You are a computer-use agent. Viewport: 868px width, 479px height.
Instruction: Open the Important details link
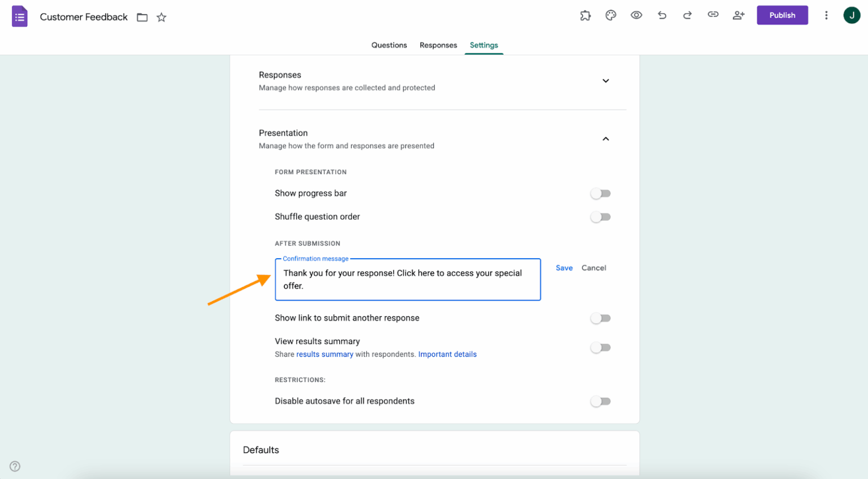(x=447, y=354)
